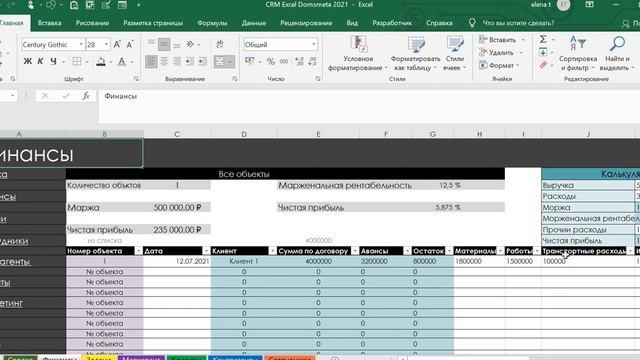This screenshot has height=360, width=640.
Task: Click the account avatar for elena t
Action: [564, 5]
